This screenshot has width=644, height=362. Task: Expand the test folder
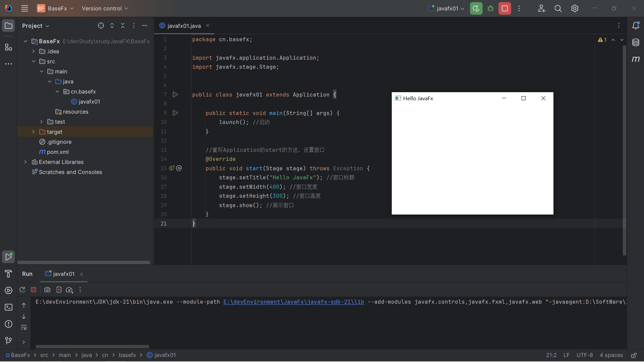tap(42, 122)
